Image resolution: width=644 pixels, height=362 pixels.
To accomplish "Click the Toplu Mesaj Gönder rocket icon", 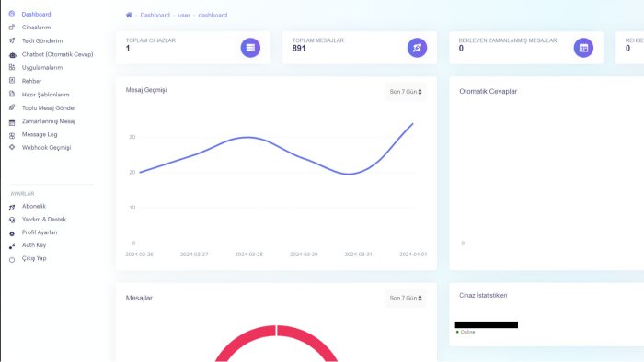I will pyautogui.click(x=11, y=107).
